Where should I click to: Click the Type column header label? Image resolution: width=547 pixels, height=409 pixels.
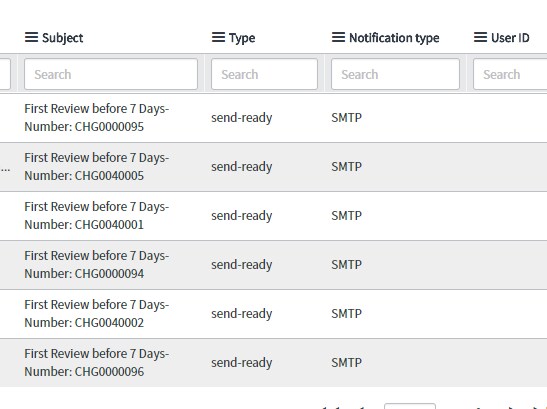point(242,38)
